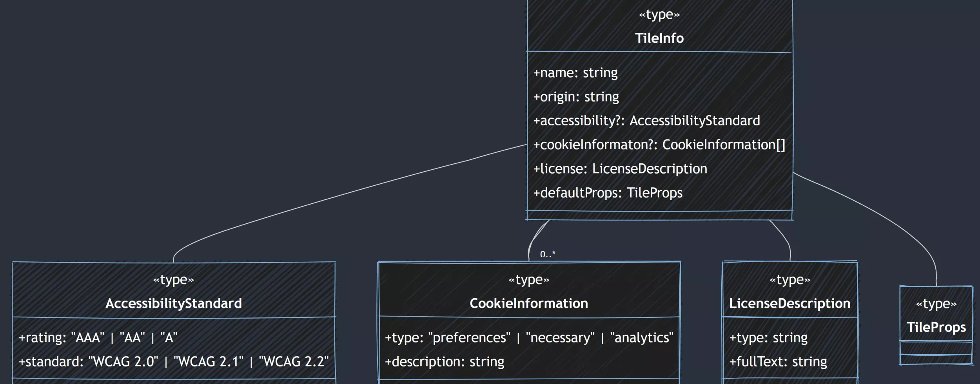Click the LicenseDescription class title
The width and height of the screenshot is (980, 384).
coord(789,303)
